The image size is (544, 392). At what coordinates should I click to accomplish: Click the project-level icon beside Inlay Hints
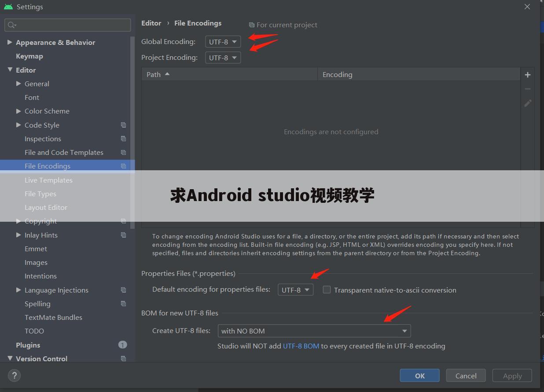tap(123, 235)
